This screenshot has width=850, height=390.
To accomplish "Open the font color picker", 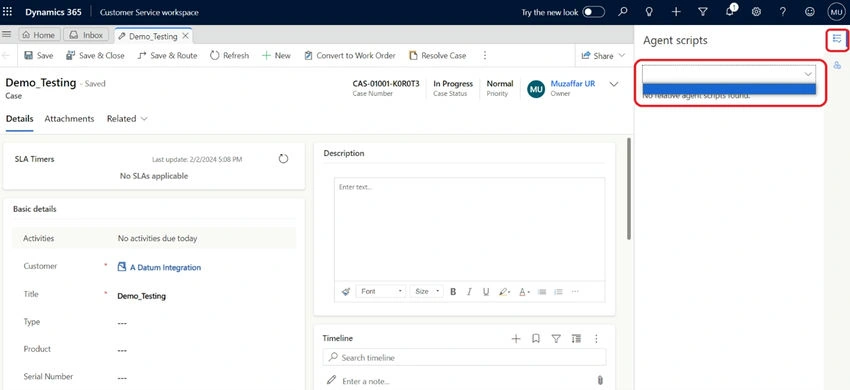I will [524, 292].
